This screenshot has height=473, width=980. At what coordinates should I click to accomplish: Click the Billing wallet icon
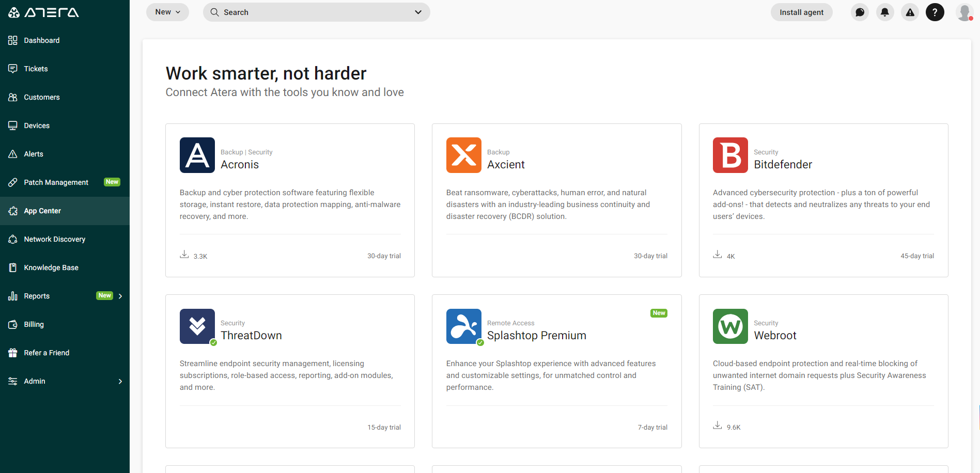[x=13, y=324]
